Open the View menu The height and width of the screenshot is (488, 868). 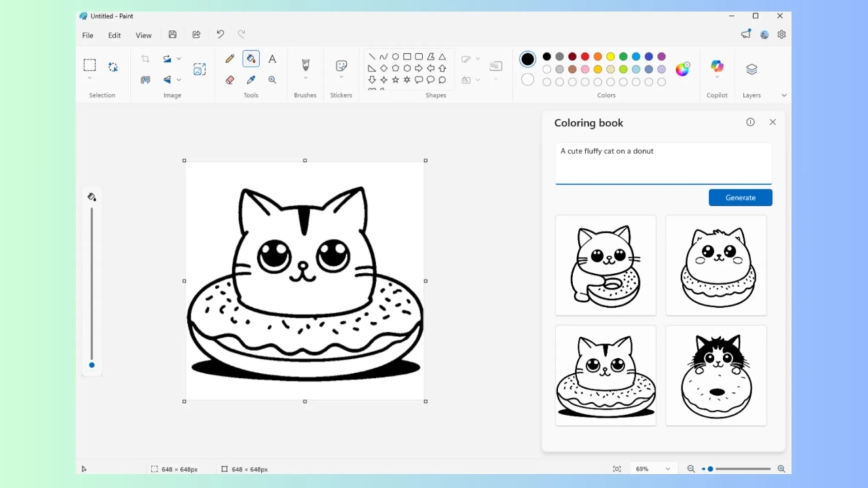point(143,35)
